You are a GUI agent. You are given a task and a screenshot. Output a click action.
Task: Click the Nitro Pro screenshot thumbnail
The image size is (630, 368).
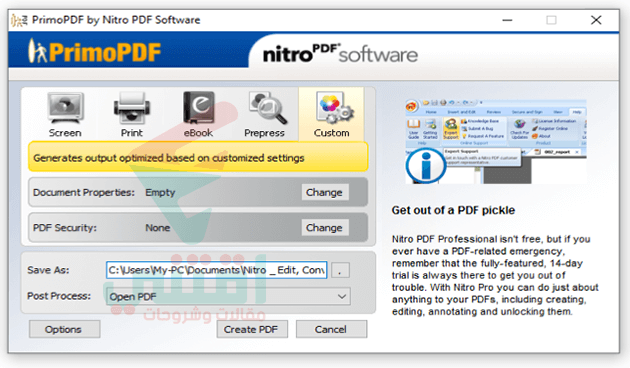pos(496,141)
